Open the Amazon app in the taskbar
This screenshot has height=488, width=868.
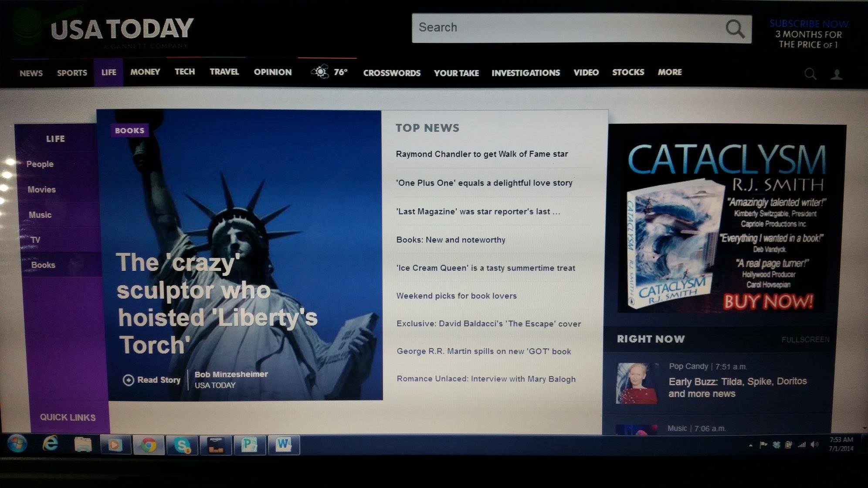click(x=216, y=445)
